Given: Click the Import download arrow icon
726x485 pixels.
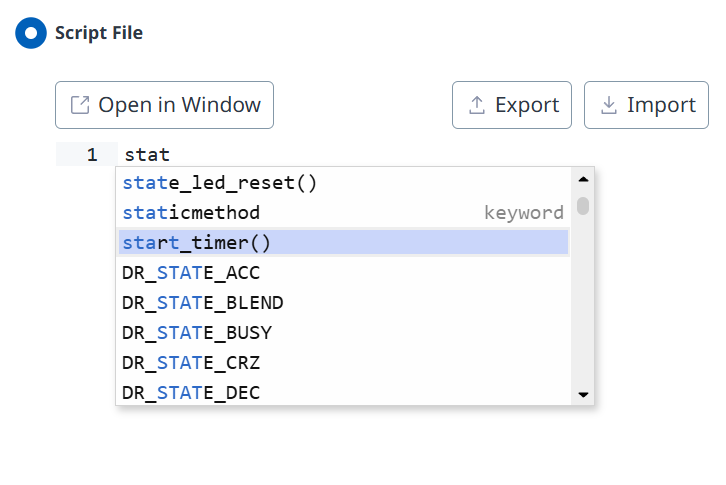Looking at the screenshot, I should 608,105.
